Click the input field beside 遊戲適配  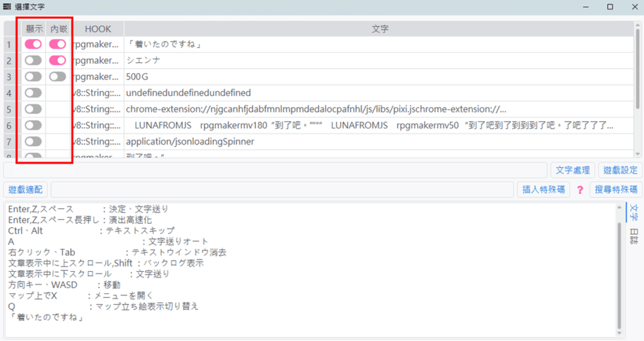(x=282, y=189)
